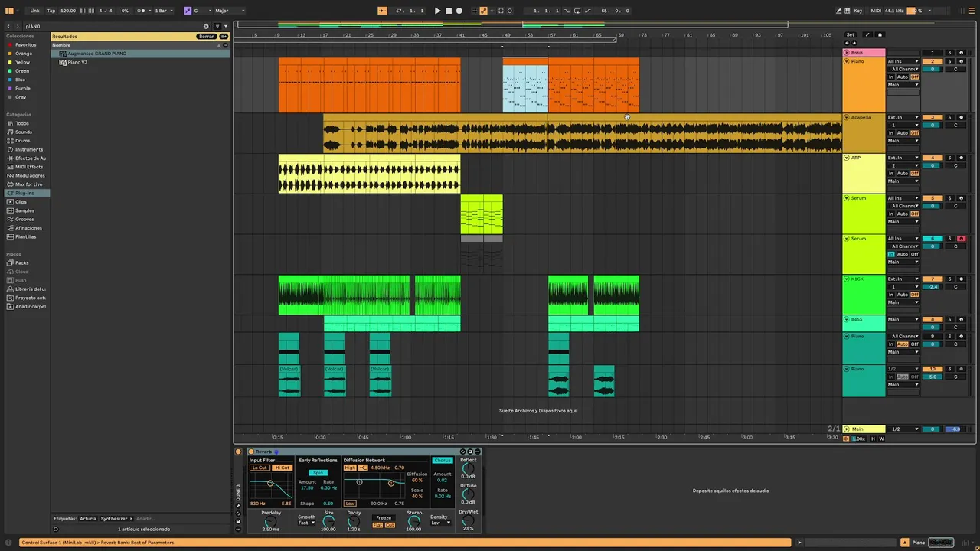Open Packs under Places
Screen dimensions: 980x551
point(21,262)
